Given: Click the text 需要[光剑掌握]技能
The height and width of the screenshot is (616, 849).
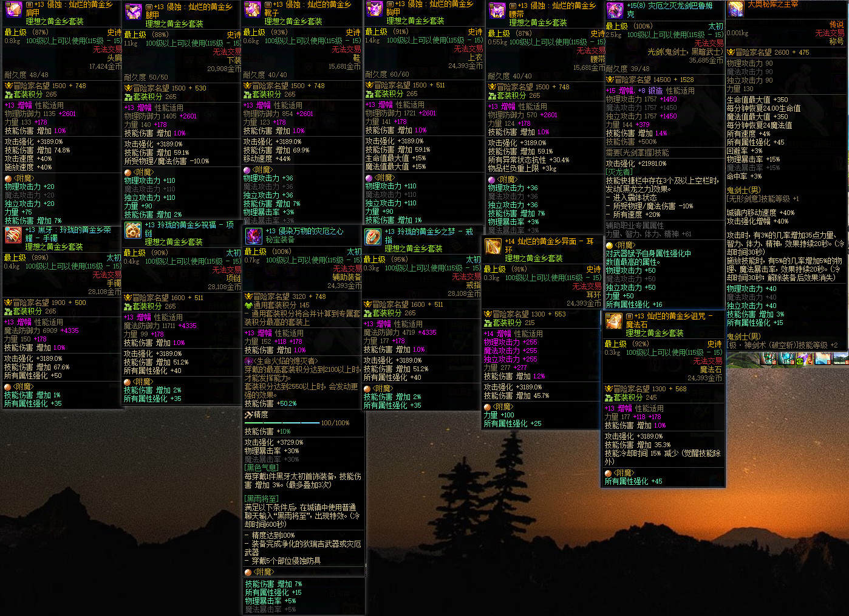Looking at the screenshot, I should coord(637,152).
